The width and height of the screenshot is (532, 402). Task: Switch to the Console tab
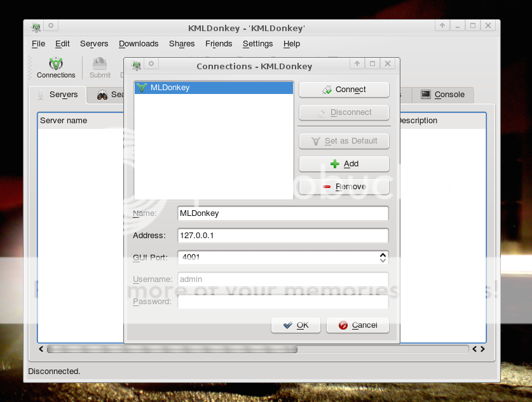[443, 95]
